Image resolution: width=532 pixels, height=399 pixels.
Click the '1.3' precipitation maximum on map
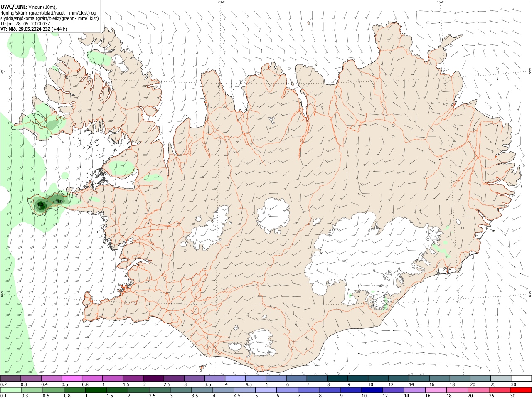[40, 205]
